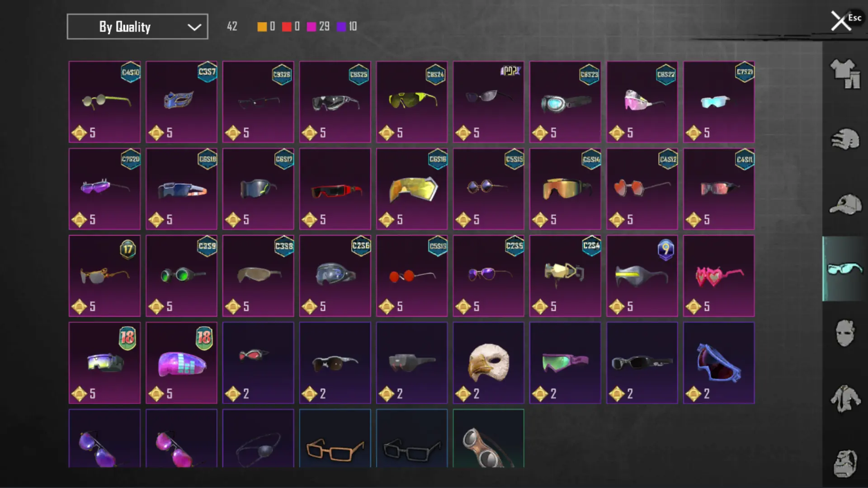This screenshot has height=488, width=868.
Task: Open the backpack category icon
Action: (x=845, y=463)
